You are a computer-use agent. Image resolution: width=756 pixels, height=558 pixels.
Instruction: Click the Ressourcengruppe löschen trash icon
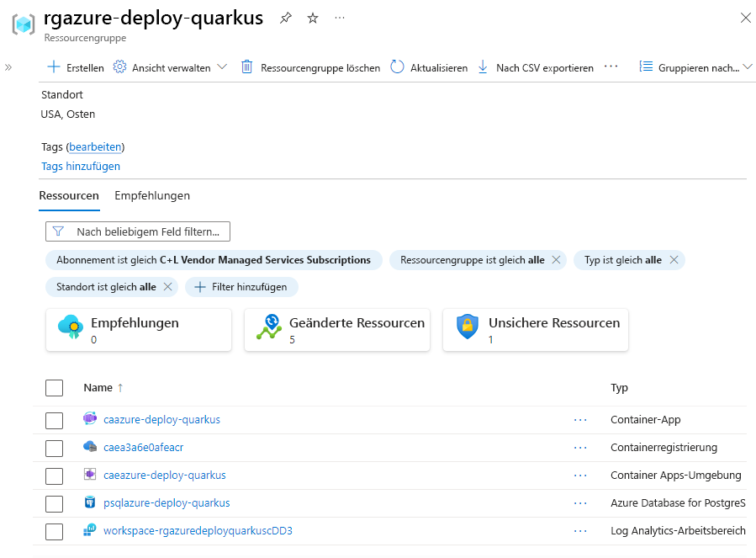(x=247, y=67)
